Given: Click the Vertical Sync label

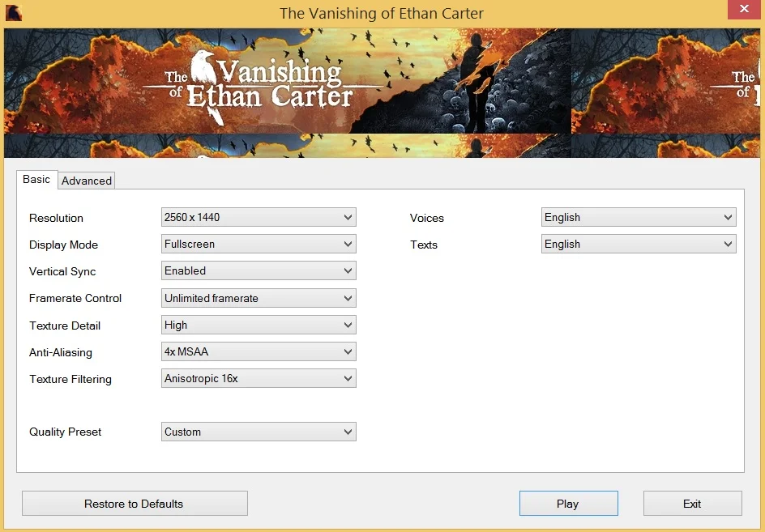Looking at the screenshot, I should [62, 271].
